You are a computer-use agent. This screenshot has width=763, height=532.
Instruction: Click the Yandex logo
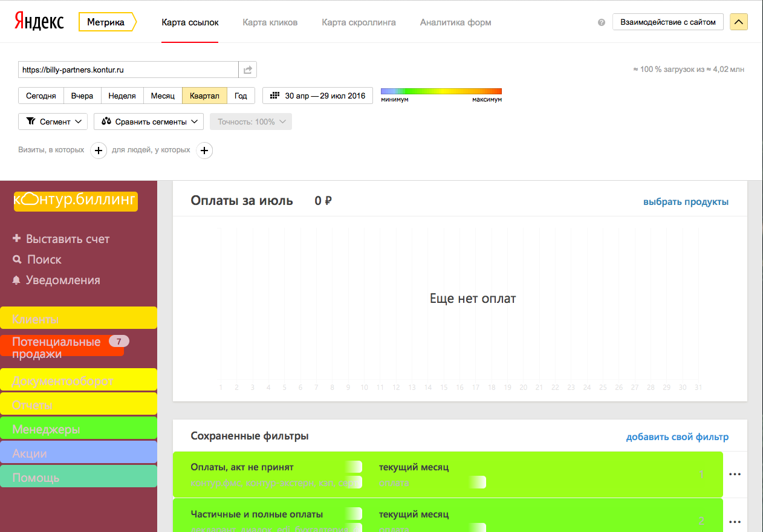pyautogui.click(x=39, y=22)
